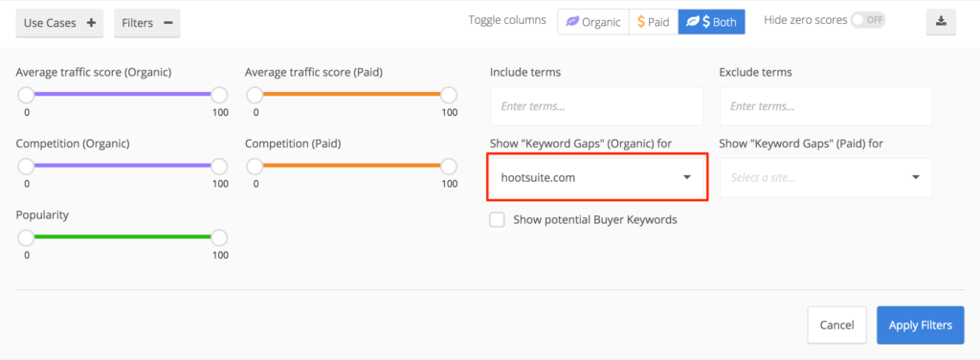980x360 pixels.
Task: Toggle Hide zero scores switch
Action: coord(868,20)
